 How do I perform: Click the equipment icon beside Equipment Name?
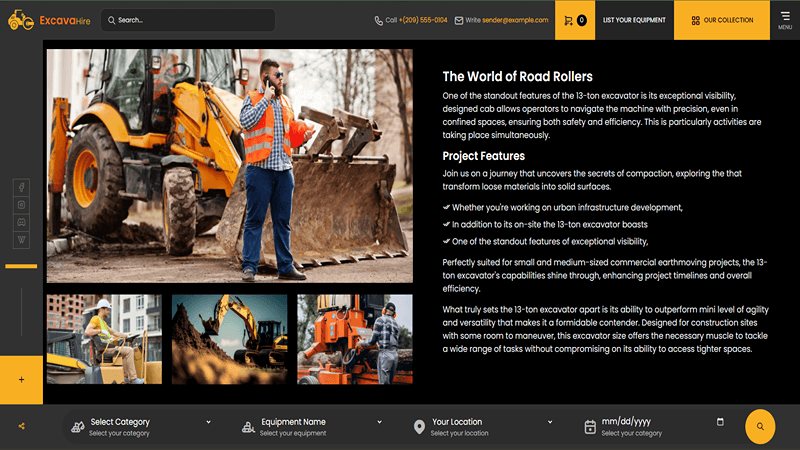pyautogui.click(x=248, y=427)
